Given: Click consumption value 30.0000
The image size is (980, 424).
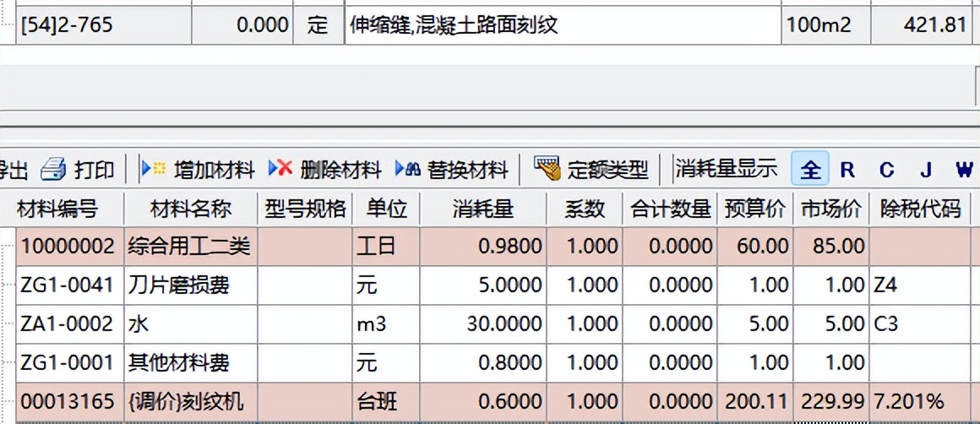Looking at the screenshot, I should point(483,324).
